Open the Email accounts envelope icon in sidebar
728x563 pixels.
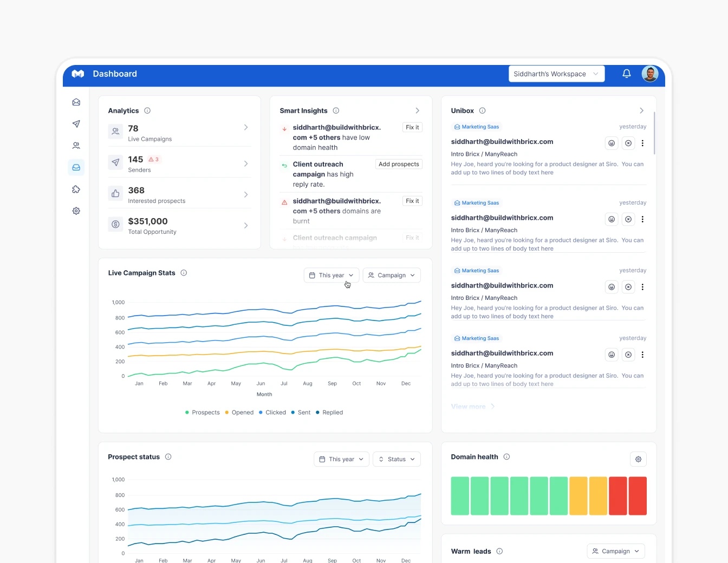pos(76,102)
